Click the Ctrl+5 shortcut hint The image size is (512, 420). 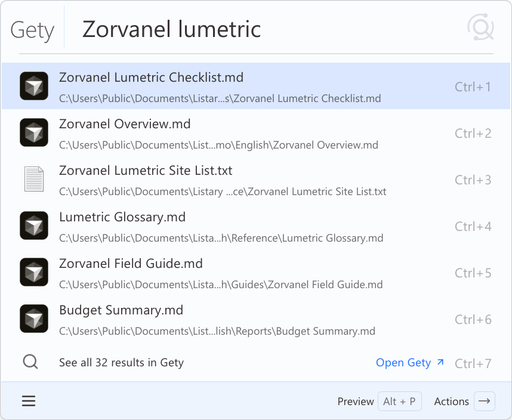(x=473, y=273)
